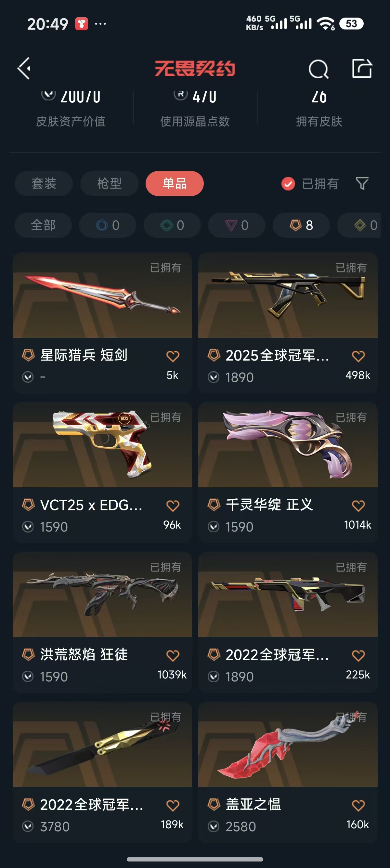Switch to the 套装 tab
Screen dimensions: 390x868
pyautogui.click(x=44, y=183)
